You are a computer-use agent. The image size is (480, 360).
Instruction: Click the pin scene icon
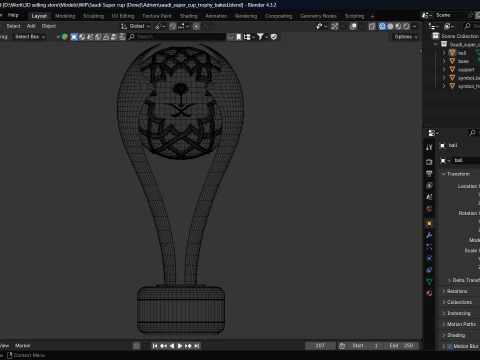click(x=470, y=15)
